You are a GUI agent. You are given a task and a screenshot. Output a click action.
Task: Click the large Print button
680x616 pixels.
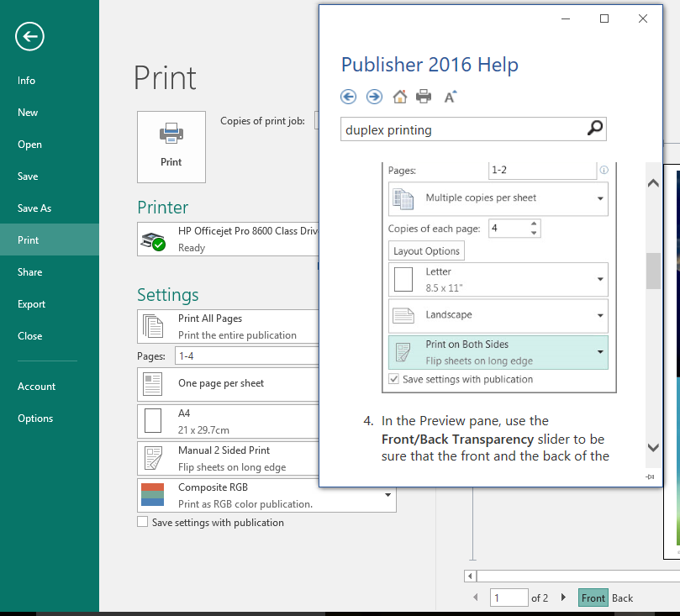coord(171,147)
